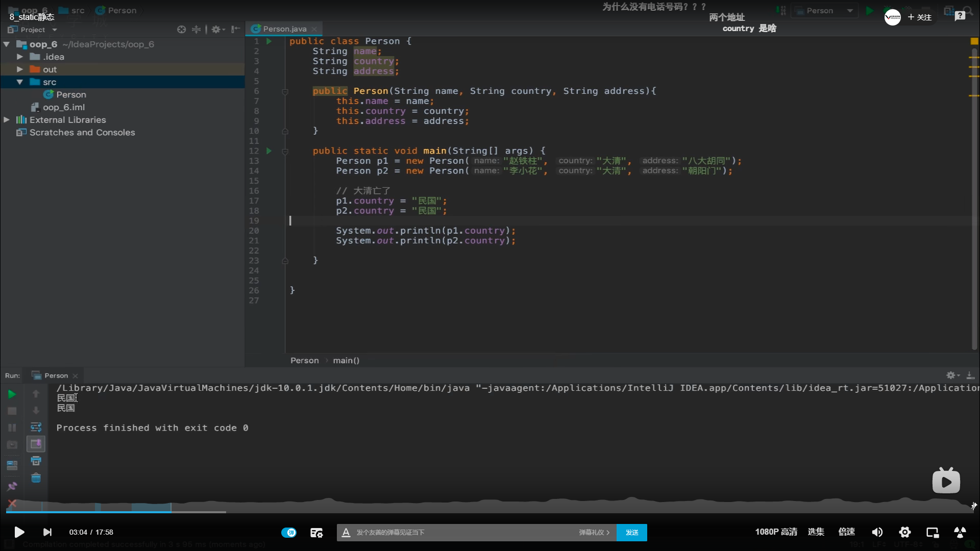Toggle scroll to end in console
980x551 pixels.
coord(36,444)
